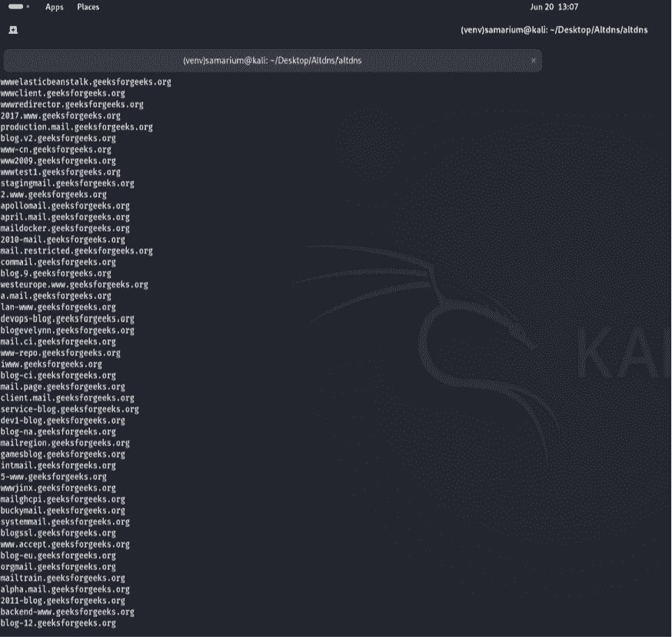This screenshot has height=637, width=672.
Task: Click iwww.geeksforgeeks.org line
Action: (51, 364)
